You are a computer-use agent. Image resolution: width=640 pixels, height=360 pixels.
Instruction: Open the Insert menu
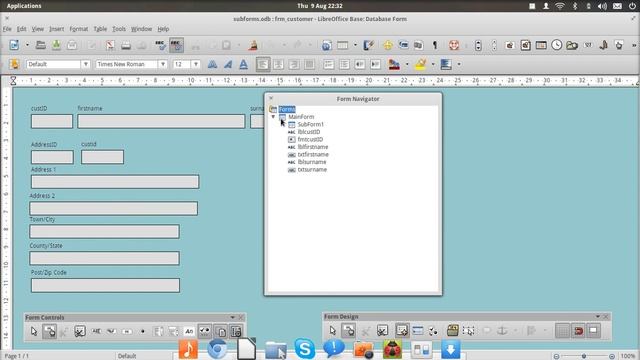pyautogui.click(x=56, y=29)
